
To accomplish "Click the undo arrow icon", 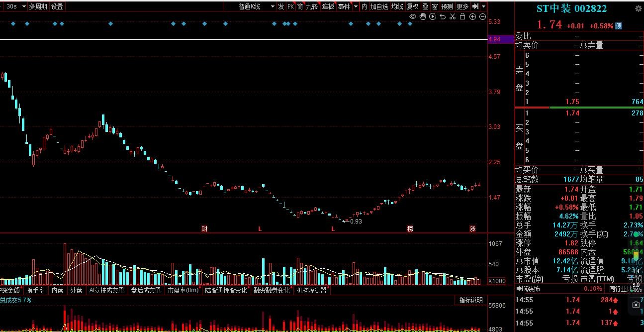I will click(x=443, y=17).
